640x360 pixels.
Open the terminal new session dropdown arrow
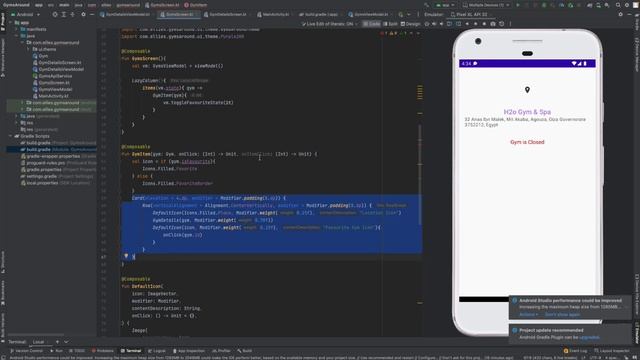point(66,342)
